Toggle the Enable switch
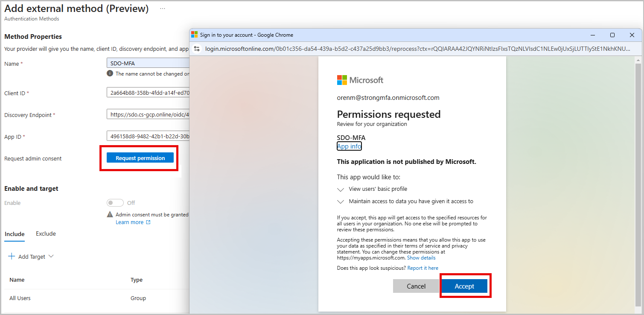This screenshot has height=315, width=644. coord(115,203)
